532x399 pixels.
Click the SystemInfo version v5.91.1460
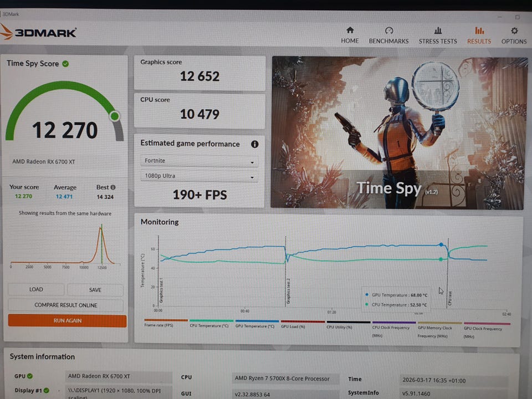[x=453, y=393]
